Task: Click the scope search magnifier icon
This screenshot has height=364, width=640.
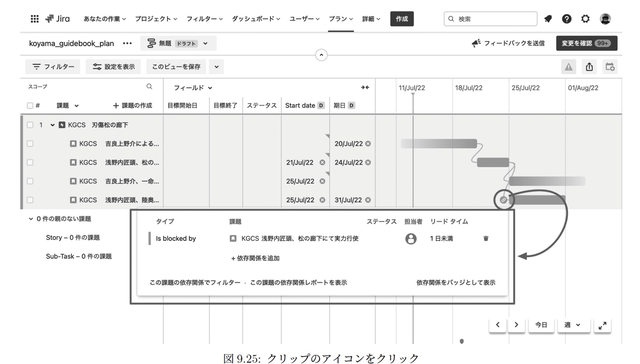Action: [x=149, y=87]
